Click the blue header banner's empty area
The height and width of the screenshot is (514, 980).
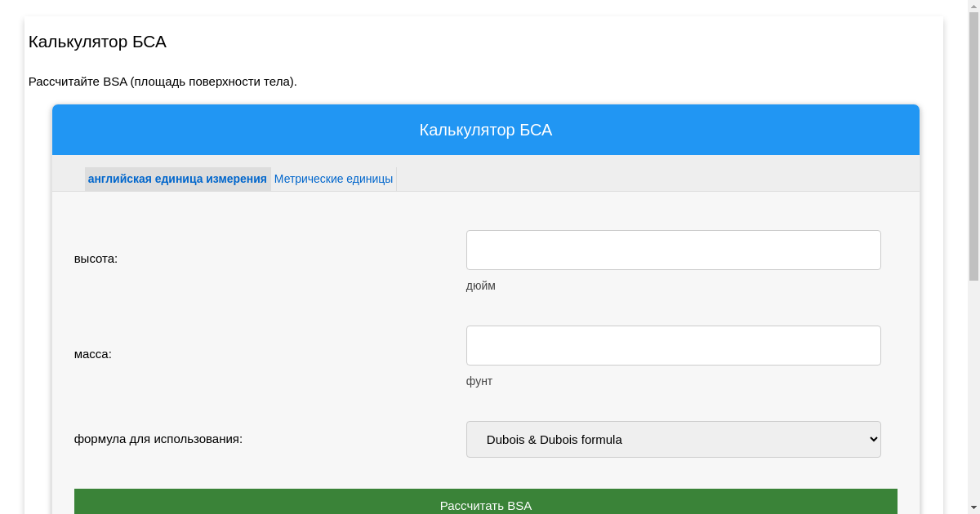[x=735, y=130]
